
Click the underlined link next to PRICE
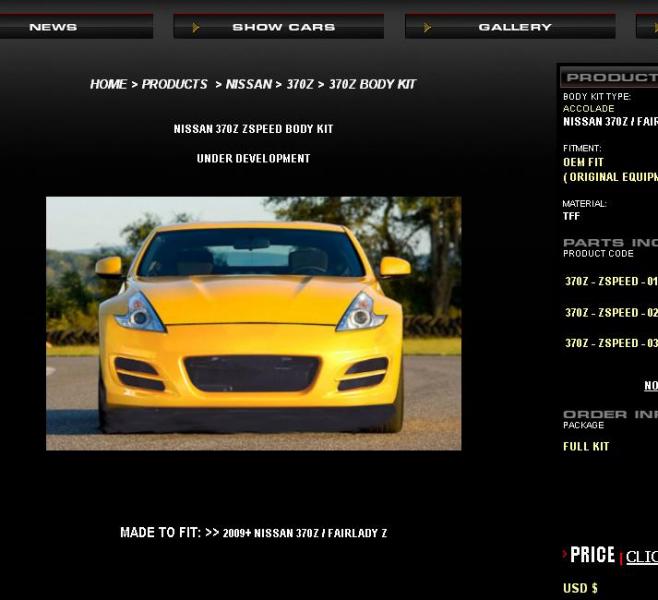point(642,557)
